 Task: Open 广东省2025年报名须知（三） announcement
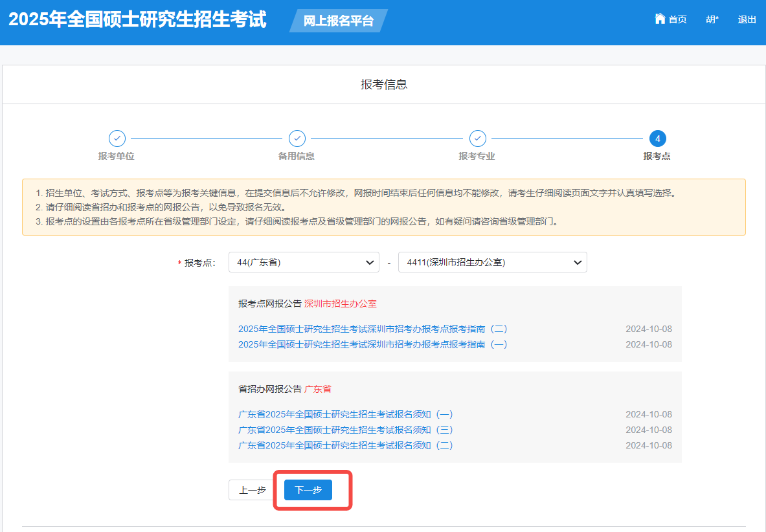[346, 430]
